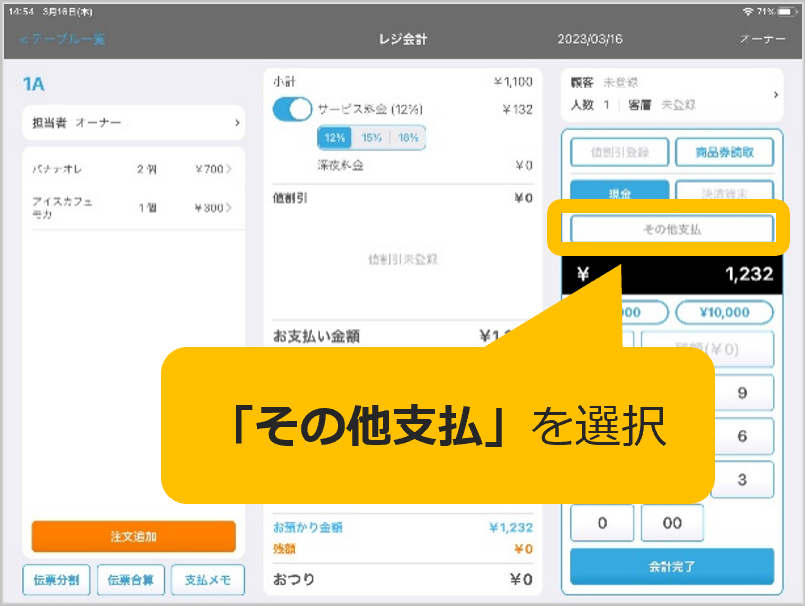The image size is (805, 606).
Task: Open 支払メモ payment memo
Action: tap(207, 580)
